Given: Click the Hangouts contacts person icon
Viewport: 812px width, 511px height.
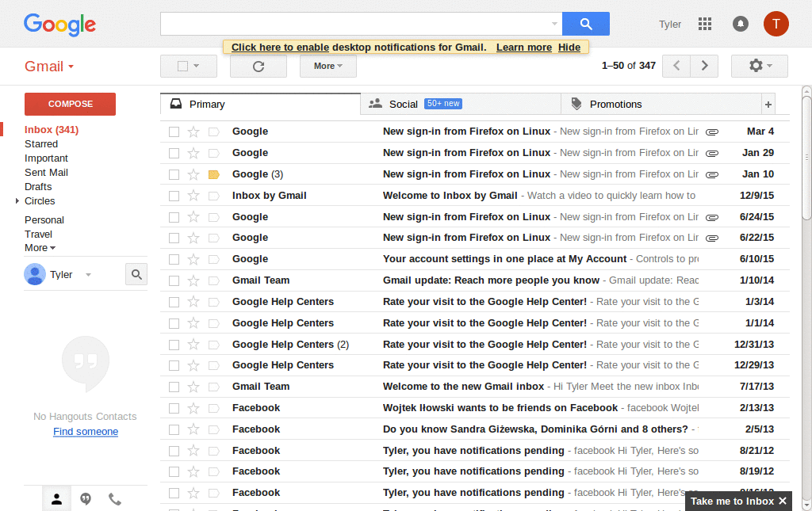Looking at the screenshot, I should point(56,498).
